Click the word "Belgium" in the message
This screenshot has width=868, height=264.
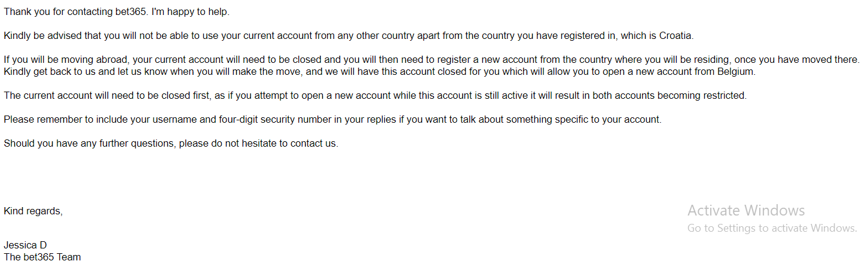[x=736, y=72]
